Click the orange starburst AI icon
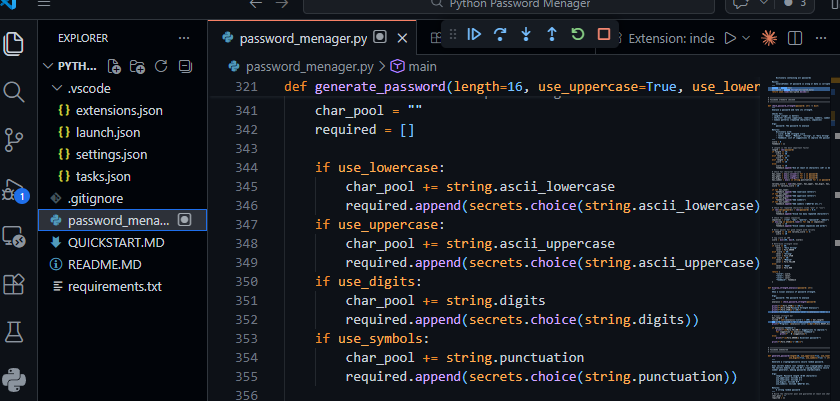Screen dimensions: 840x401 769,38
